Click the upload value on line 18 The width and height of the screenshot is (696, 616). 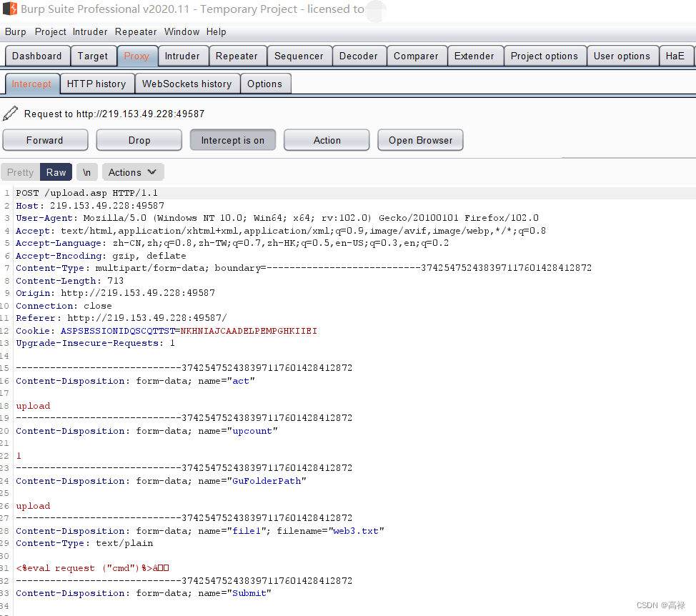pos(34,406)
